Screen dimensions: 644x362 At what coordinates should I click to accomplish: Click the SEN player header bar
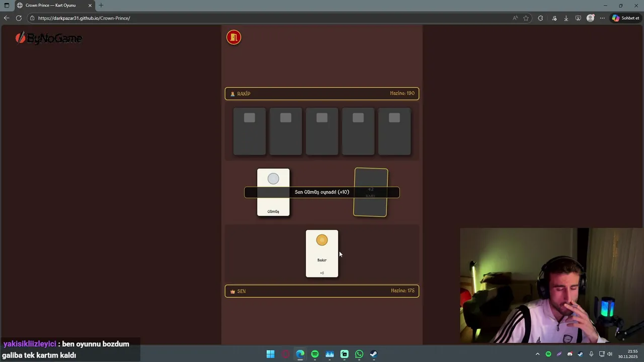click(322, 291)
